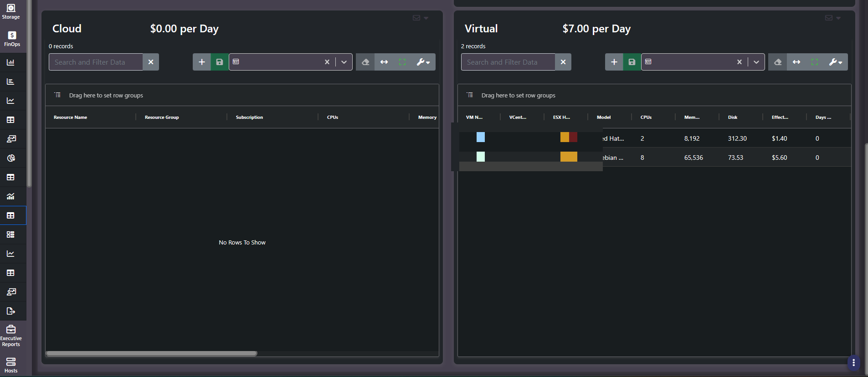
Task: Save the current view in Cloud panel
Action: [220, 62]
